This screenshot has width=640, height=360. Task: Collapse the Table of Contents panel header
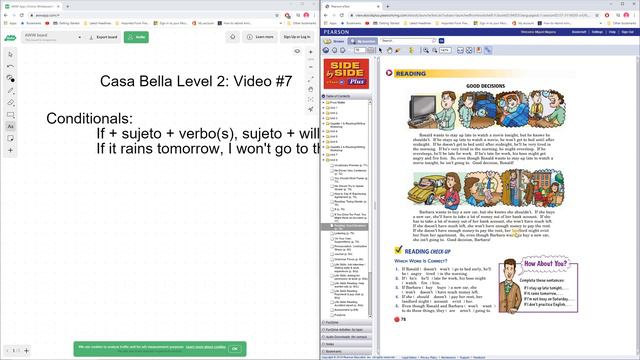[347, 96]
